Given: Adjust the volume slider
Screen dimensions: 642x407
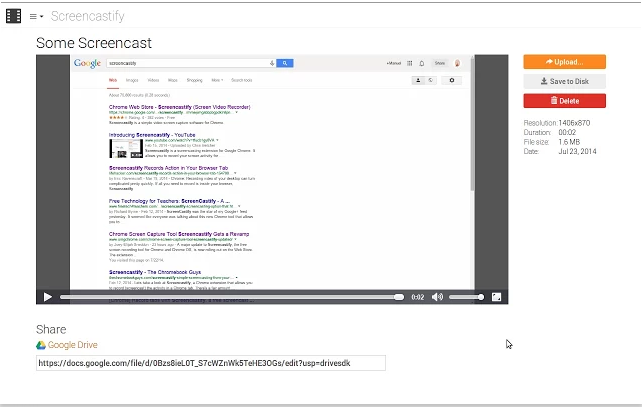Looking at the screenshot, I should (x=466, y=297).
